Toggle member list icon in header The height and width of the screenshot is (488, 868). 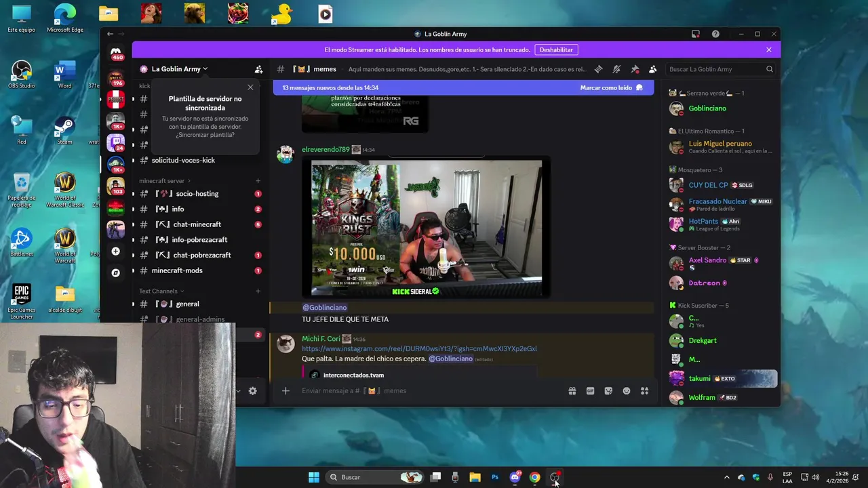[x=652, y=69]
